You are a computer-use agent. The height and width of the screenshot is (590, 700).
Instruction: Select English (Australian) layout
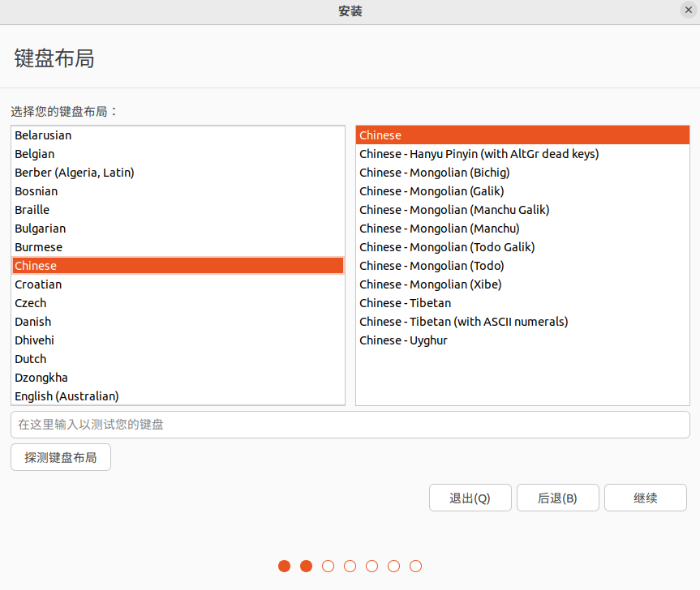[178, 396]
